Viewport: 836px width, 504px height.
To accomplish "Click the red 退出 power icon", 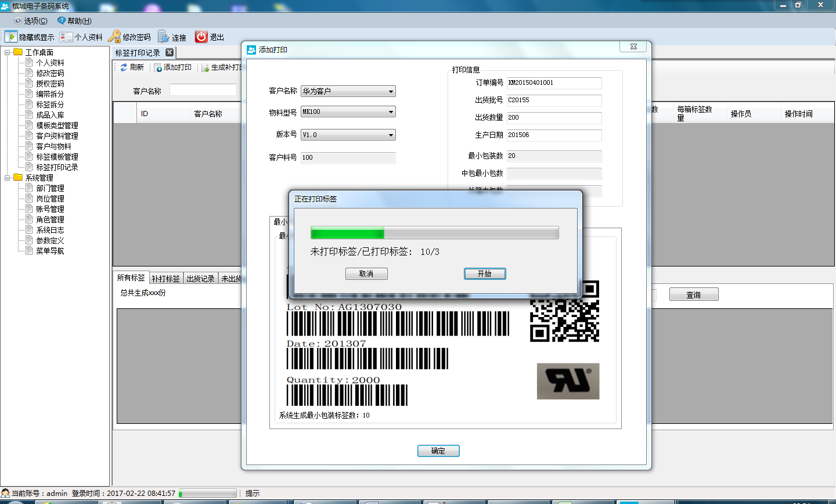I will [201, 37].
